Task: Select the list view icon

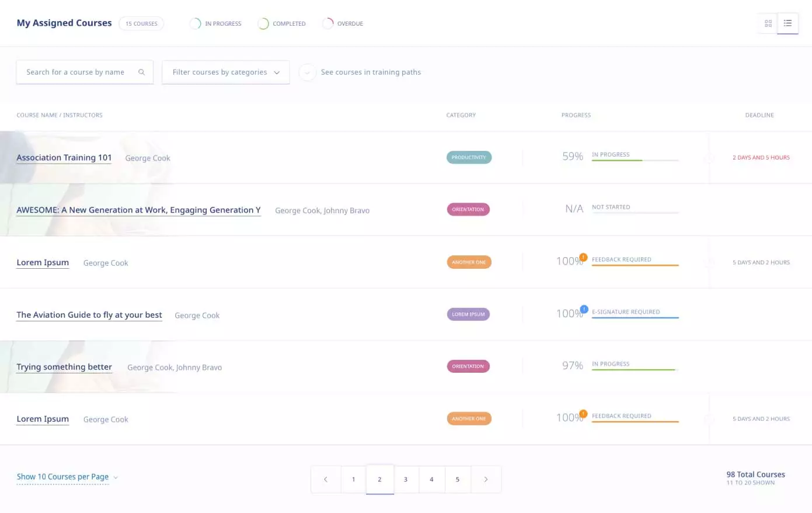Action: coord(788,23)
